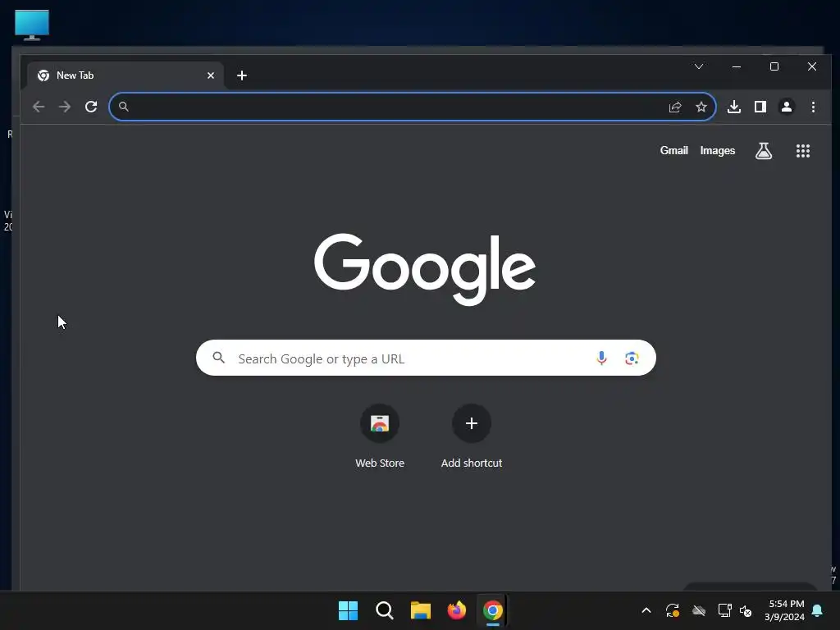Bookmark this tab with star icon
Image resolution: width=840 pixels, height=630 pixels.
pyautogui.click(x=701, y=107)
